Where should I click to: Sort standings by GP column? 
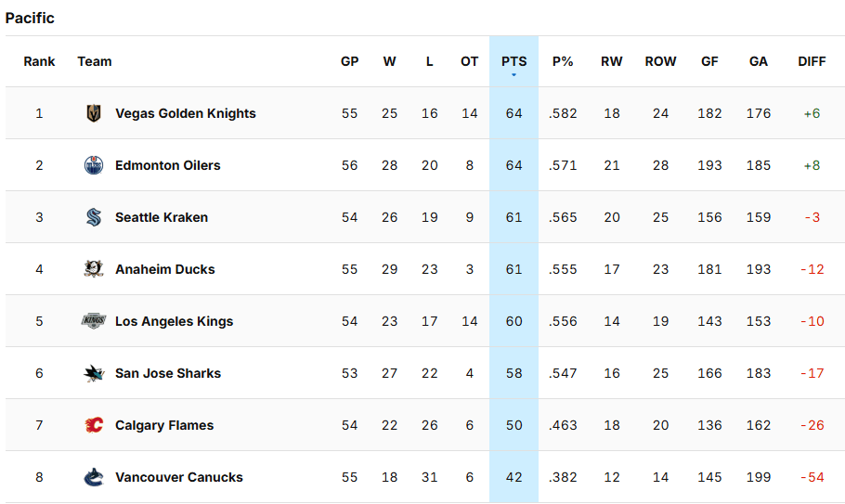[349, 61]
